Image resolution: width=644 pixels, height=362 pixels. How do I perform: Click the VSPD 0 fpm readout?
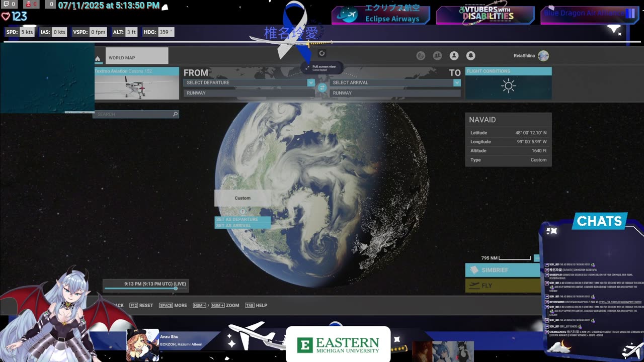(x=90, y=32)
